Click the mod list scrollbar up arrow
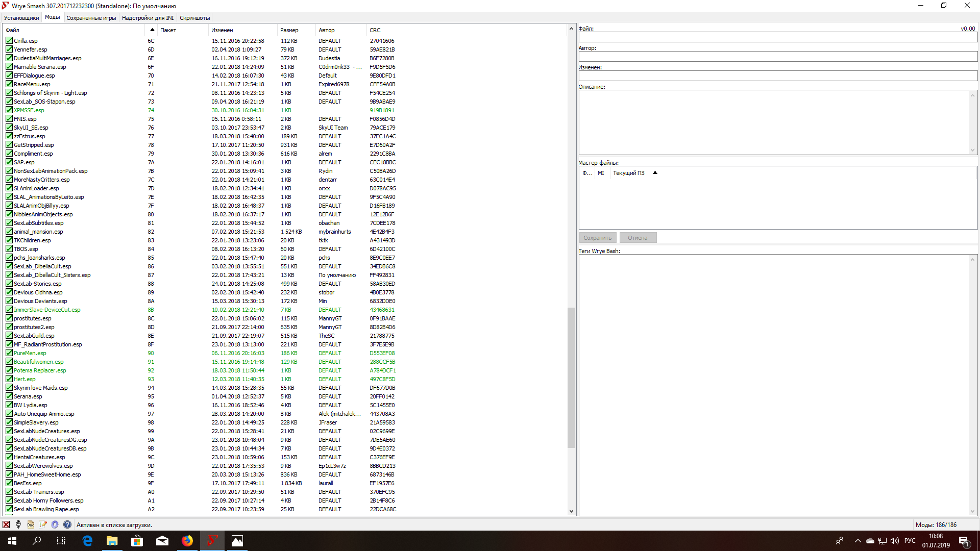 coord(571,29)
